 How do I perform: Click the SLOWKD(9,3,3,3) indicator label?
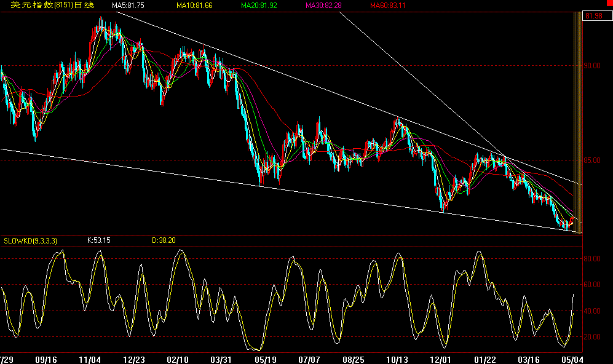pyautogui.click(x=31, y=240)
